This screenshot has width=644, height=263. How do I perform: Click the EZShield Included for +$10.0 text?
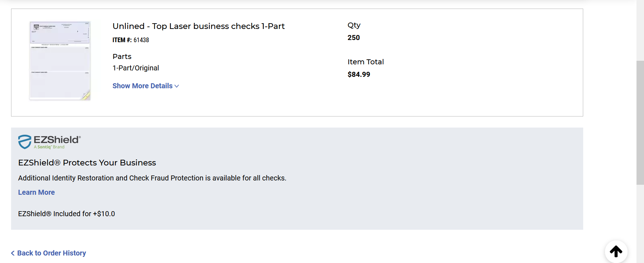(x=67, y=214)
